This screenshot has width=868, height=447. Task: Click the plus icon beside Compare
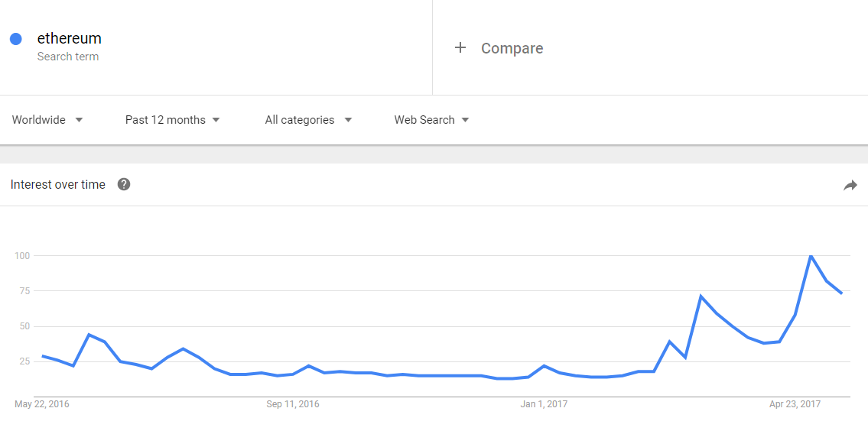(460, 48)
